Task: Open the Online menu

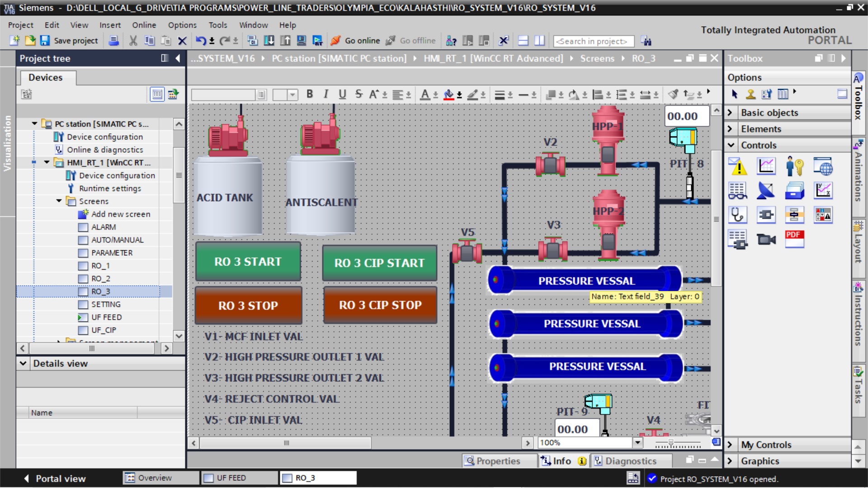Action: pyautogui.click(x=144, y=25)
